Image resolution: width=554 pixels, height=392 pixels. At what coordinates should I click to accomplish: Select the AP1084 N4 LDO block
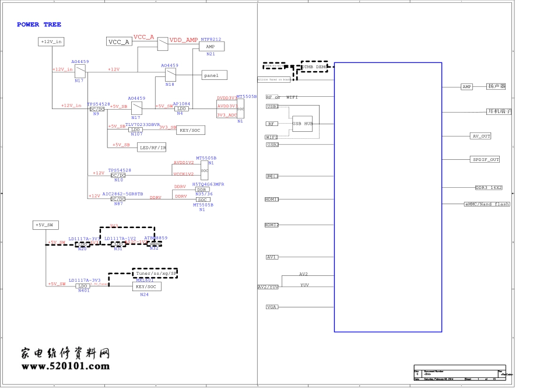(182, 109)
